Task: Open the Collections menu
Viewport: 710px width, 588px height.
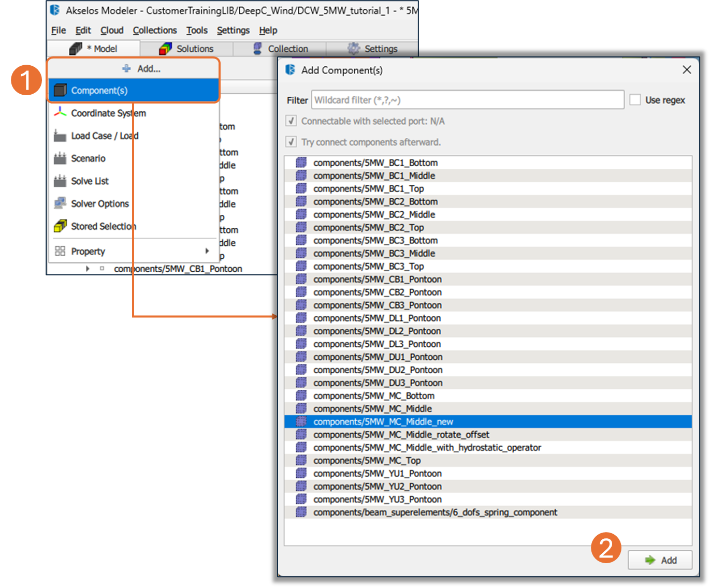Action: (x=155, y=30)
